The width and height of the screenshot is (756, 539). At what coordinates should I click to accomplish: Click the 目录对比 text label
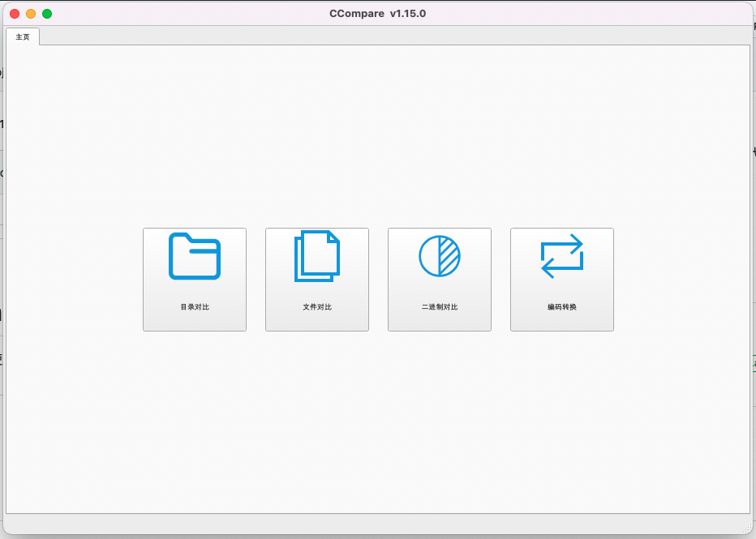[195, 307]
